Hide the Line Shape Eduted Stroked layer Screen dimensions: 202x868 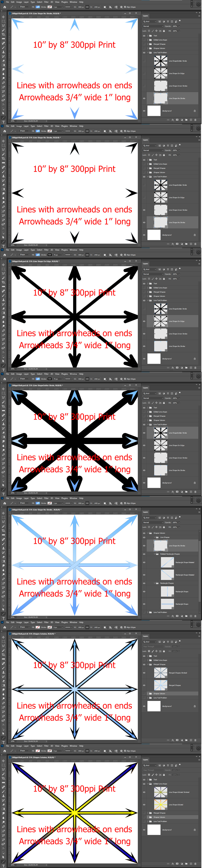click(144, 792)
